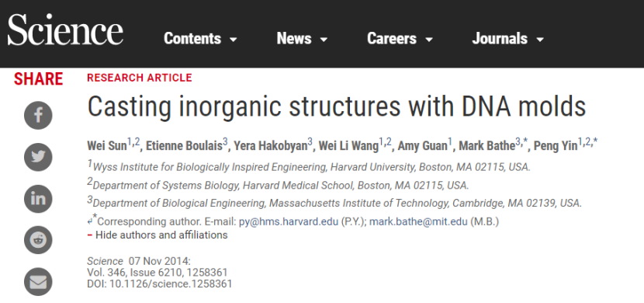
Task: Email mark.bathe@mit.edu link
Action: pos(418,222)
